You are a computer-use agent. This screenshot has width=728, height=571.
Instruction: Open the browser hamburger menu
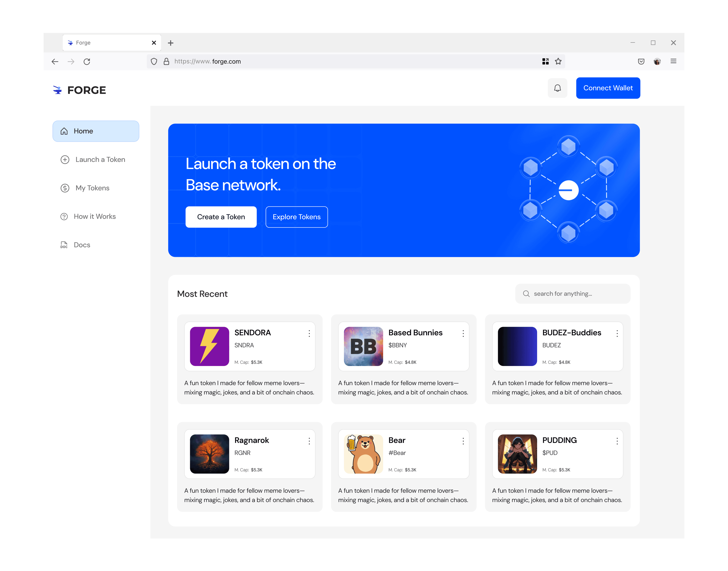tap(673, 61)
